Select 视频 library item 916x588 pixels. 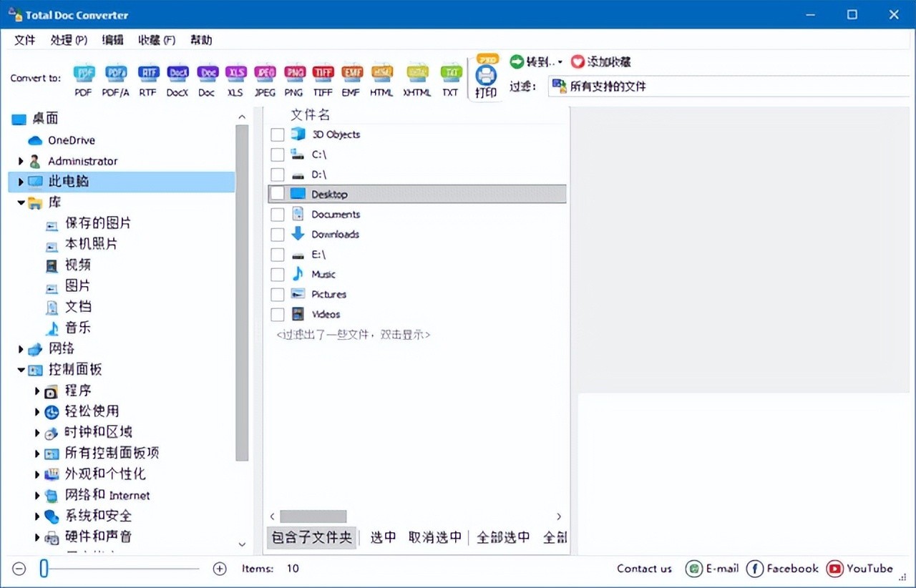pyautogui.click(x=77, y=265)
